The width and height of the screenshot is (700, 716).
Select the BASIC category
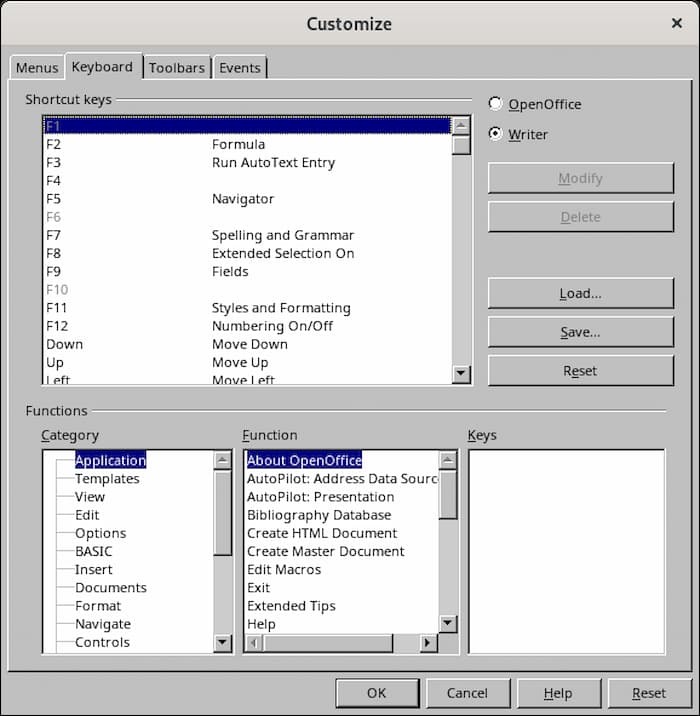tap(94, 552)
